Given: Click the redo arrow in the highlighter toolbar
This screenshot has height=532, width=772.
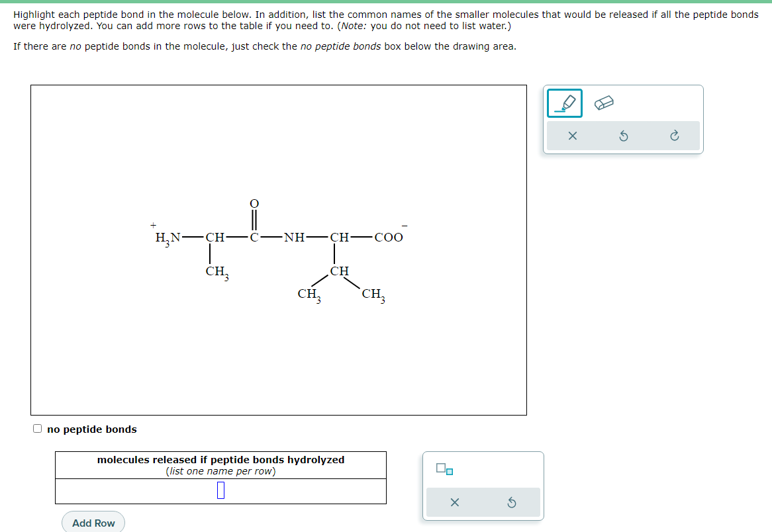Looking at the screenshot, I should click(674, 136).
